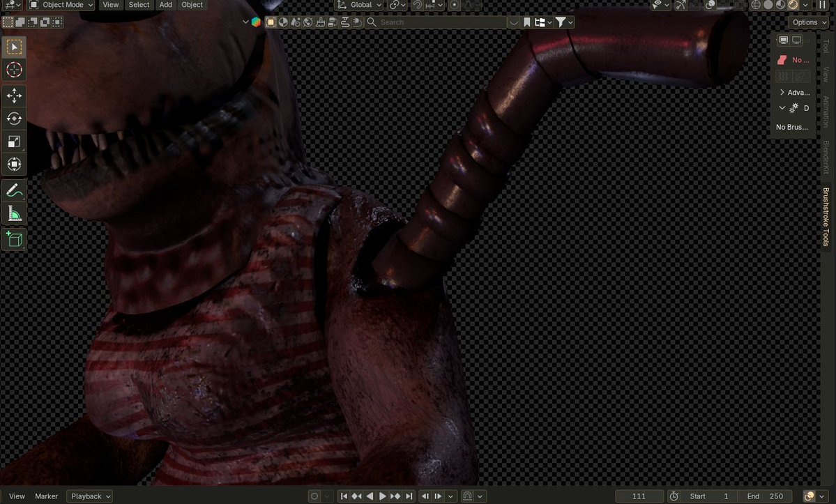Open the Options dropdown
Viewport: 836px width, 504px height.
pyautogui.click(x=808, y=22)
